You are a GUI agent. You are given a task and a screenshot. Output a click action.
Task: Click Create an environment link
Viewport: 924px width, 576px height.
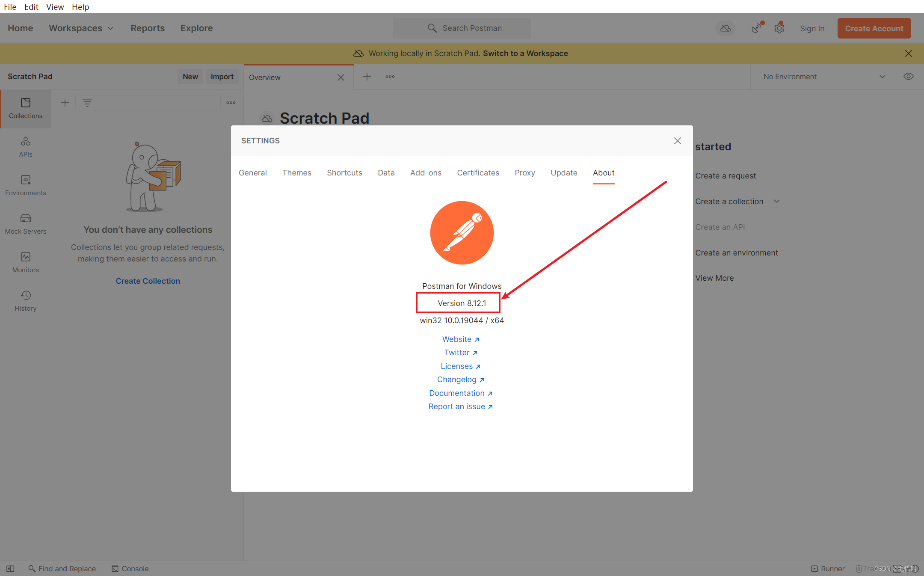point(737,253)
